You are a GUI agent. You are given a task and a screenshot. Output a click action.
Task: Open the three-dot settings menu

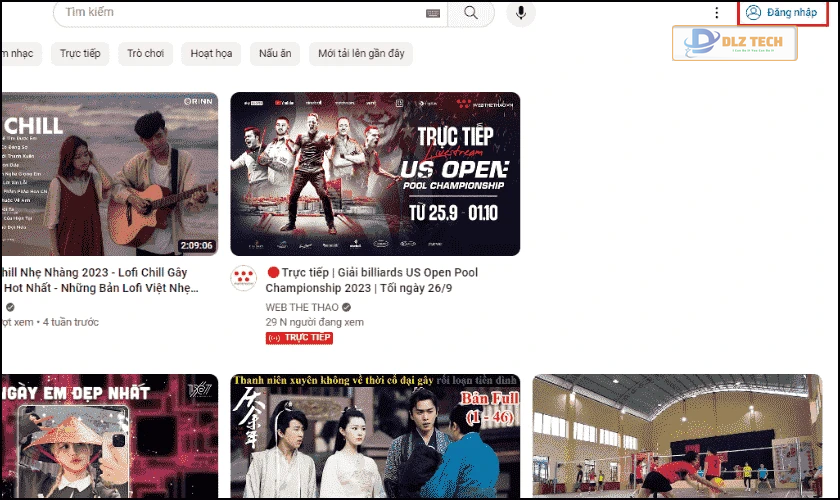(717, 12)
